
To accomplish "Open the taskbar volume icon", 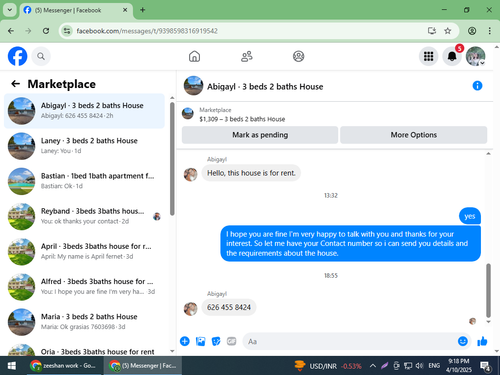I will pyautogui.click(x=419, y=366).
